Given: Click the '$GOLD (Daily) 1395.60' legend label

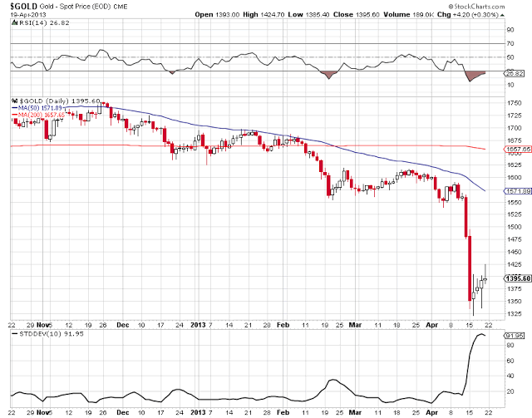Looking at the screenshot, I should click(x=60, y=101).
